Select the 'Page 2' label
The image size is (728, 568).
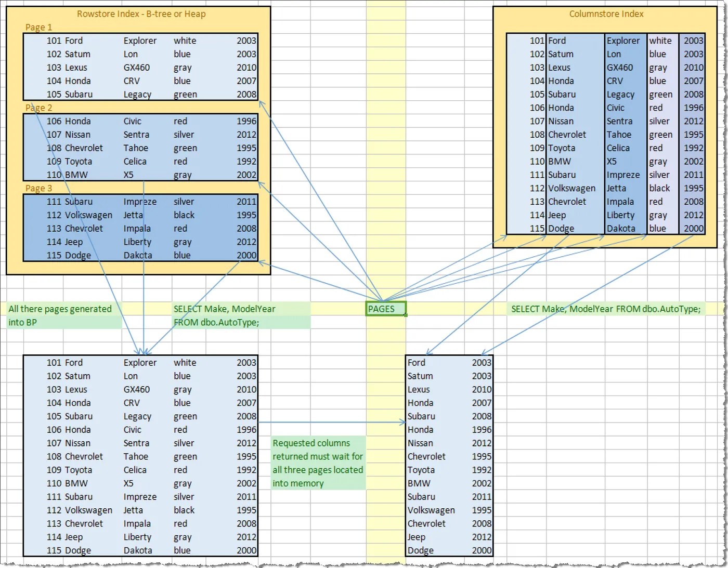coord(38,108)
